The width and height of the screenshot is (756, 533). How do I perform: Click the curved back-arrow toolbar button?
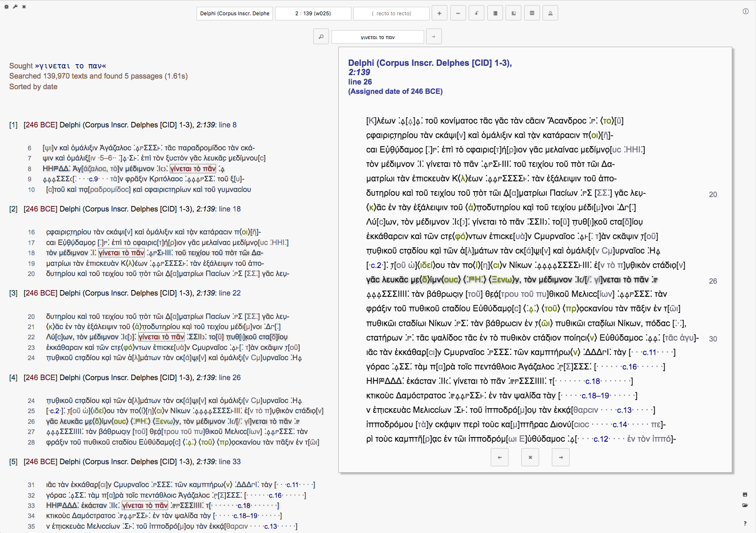476,13
